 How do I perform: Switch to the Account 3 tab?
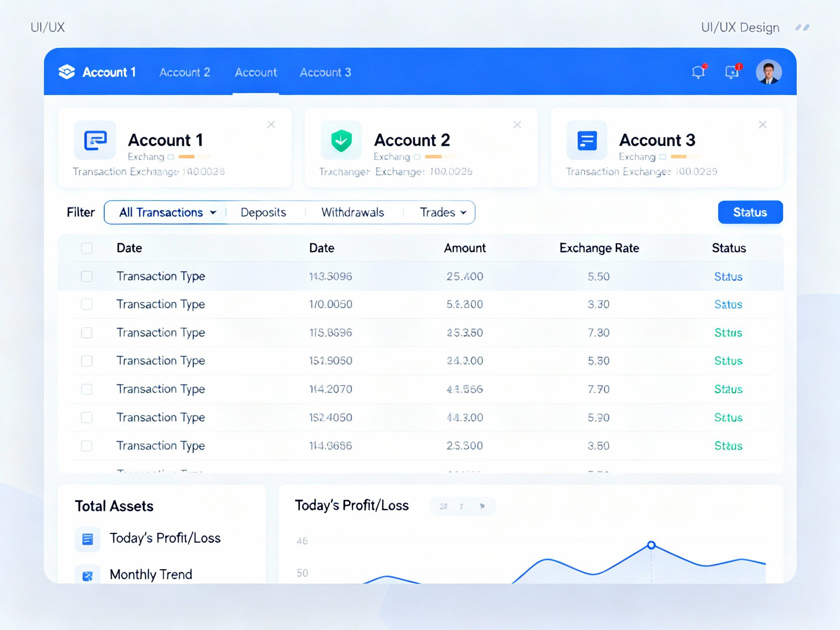325,72
